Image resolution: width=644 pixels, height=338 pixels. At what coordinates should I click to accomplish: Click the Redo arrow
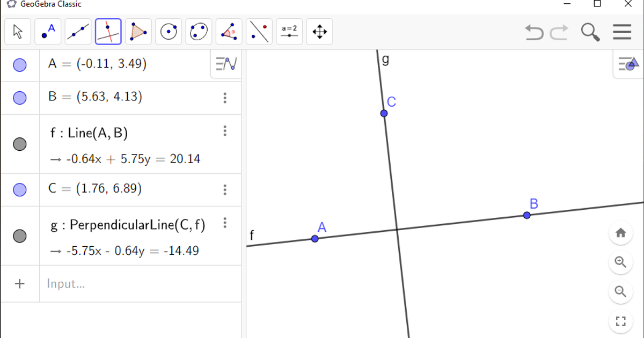(559, 32)
